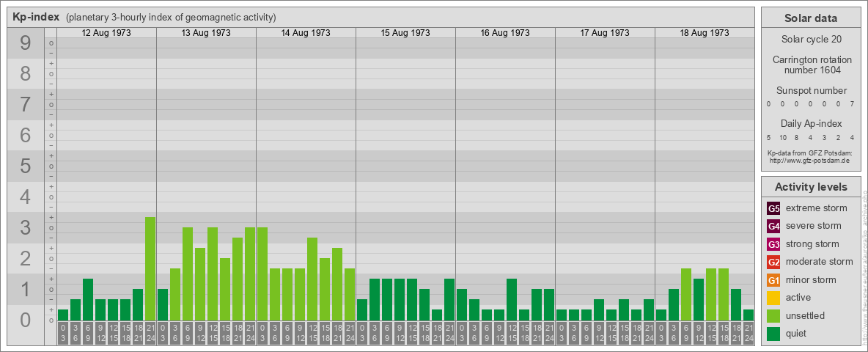Click the 12 Aug 1973 date header
This screenshot has height=352, width=868.
point(106,33)
